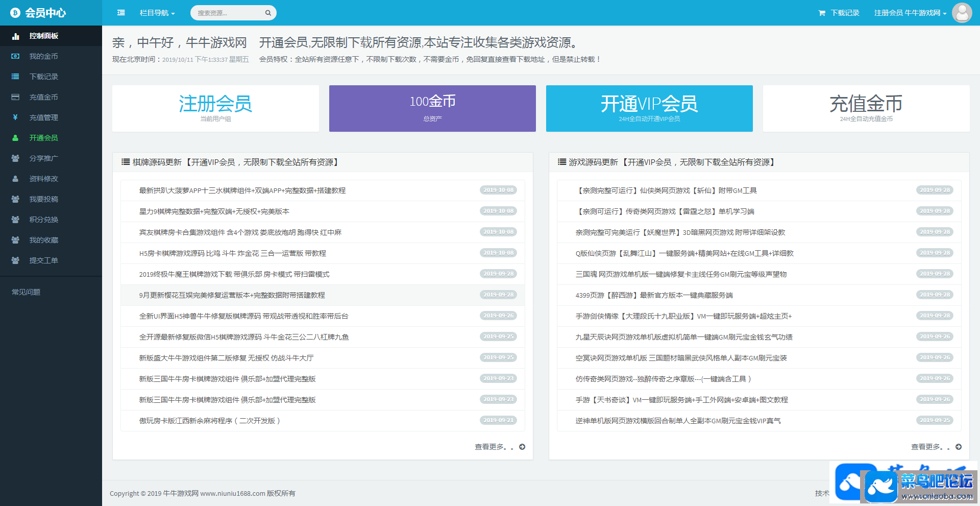Click the 100金币 purple assets card
The width and height of the screenshot is (980, 506).
(432, 108)
